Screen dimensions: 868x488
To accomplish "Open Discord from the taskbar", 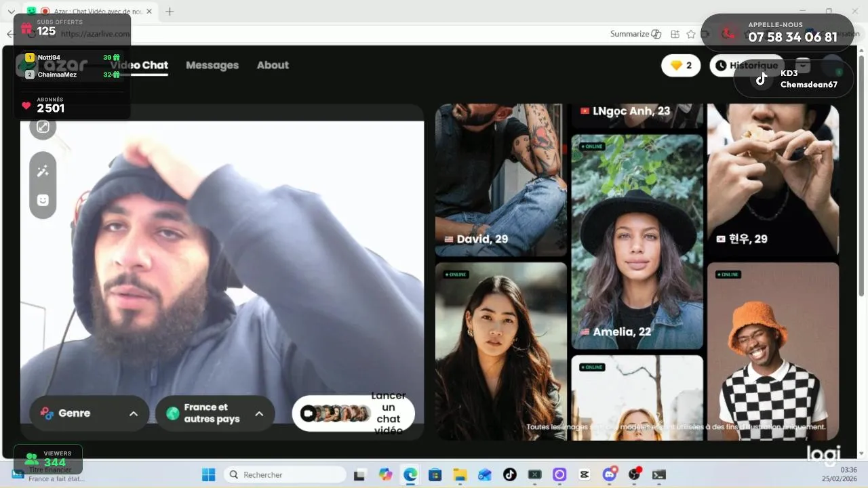I will (x=610, y=474).
